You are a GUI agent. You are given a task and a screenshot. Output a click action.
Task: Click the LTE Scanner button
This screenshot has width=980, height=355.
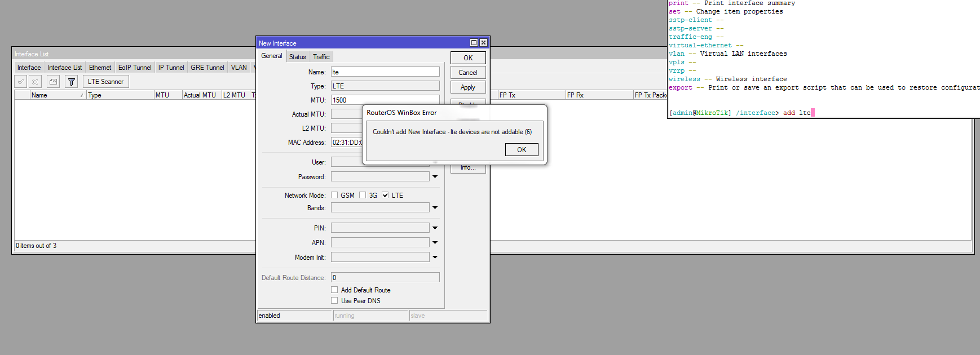pos(105,82)
